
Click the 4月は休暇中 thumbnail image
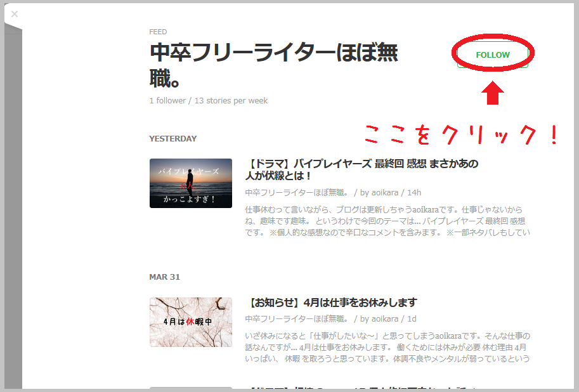pyautogui.click(x=191, y=322)
